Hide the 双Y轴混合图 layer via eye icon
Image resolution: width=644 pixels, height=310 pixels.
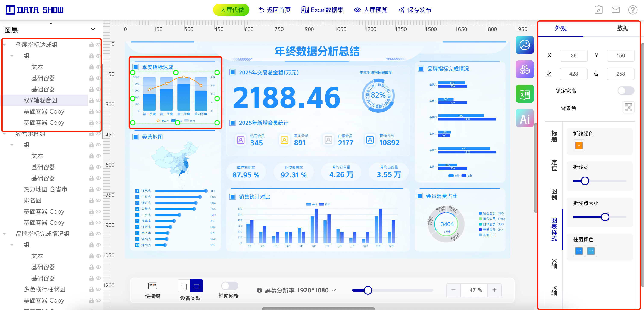[x=98, y=100]
